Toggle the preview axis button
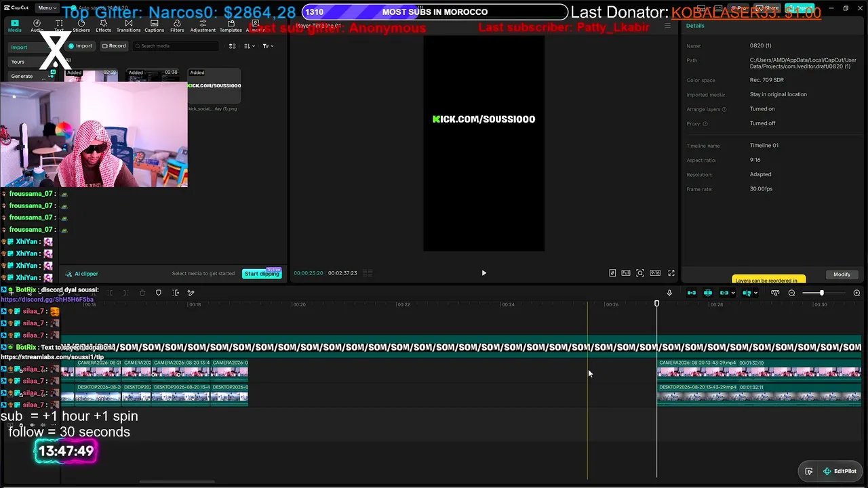The image size is (868, 488). tap(746, 293)
